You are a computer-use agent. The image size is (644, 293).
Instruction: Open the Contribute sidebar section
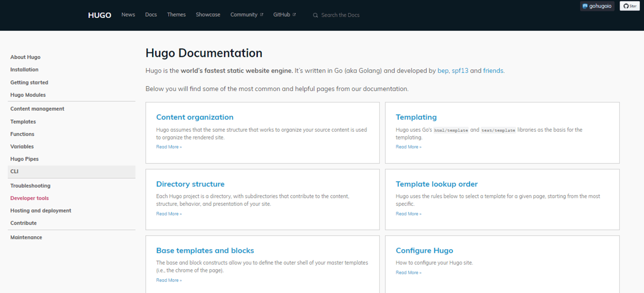coord(24,223)
